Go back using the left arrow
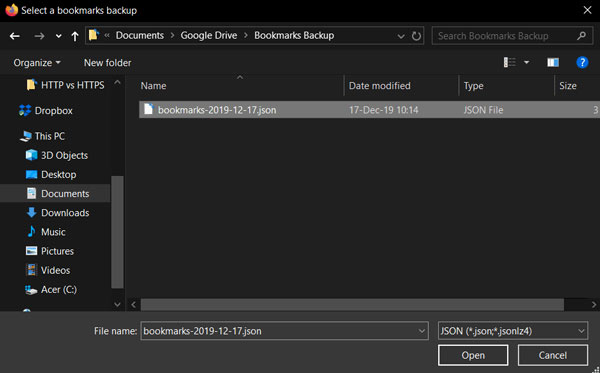The height and width of the screenshot is (373, 600). [x=15, y=36]
